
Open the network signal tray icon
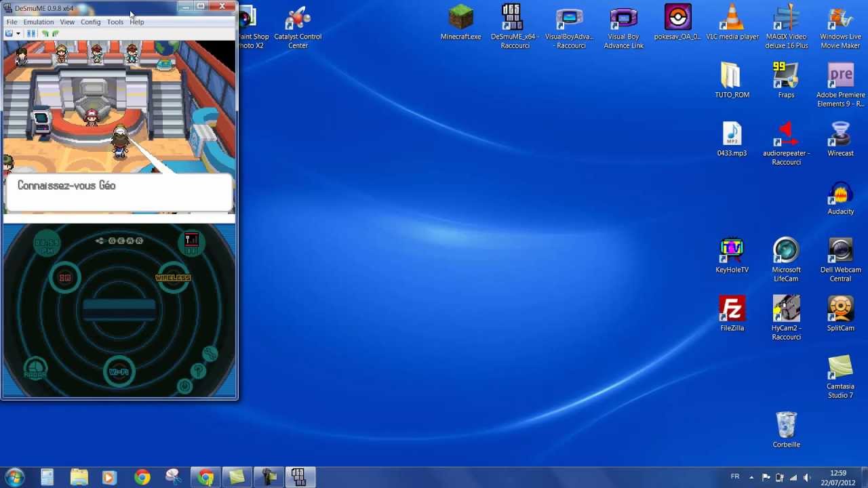793,477
